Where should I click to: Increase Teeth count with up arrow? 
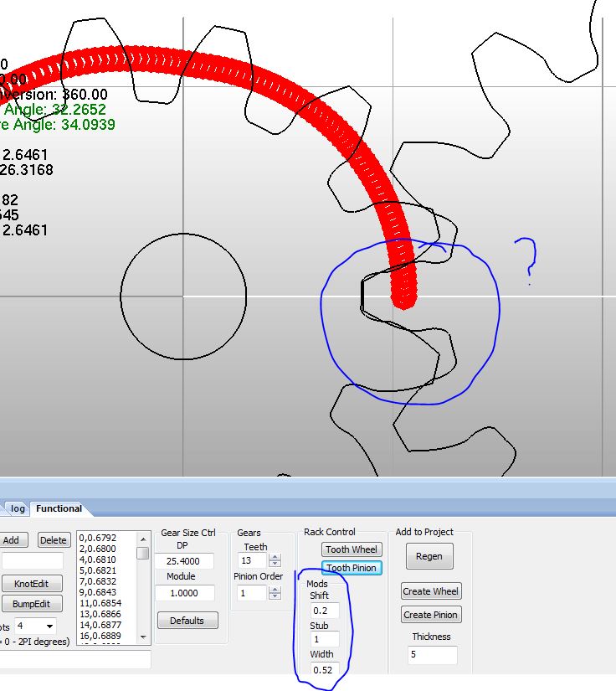click(x=275, y=557)
